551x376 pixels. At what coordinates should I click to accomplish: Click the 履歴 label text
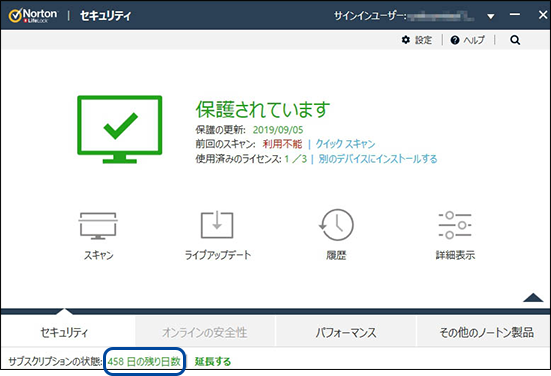(336, 255)
